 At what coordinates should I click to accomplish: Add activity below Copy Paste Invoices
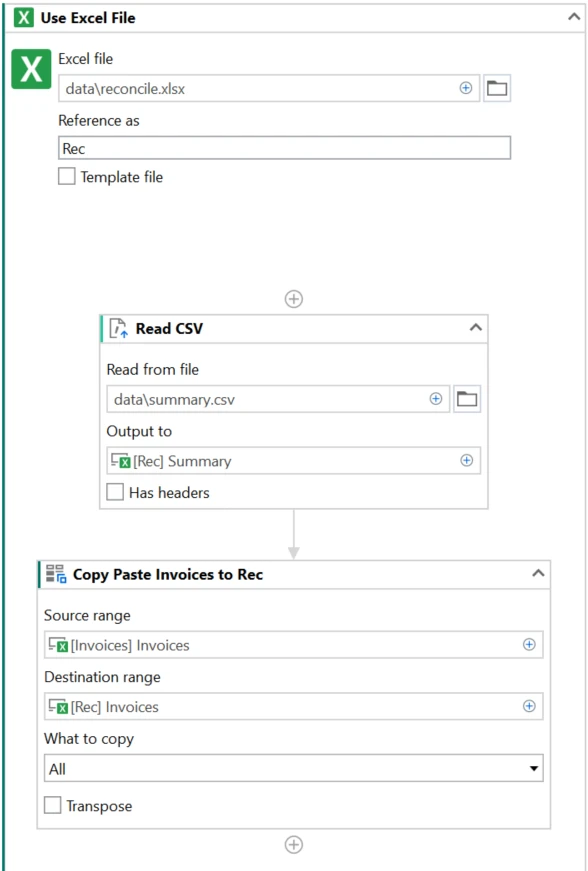[x=294, y=845]
